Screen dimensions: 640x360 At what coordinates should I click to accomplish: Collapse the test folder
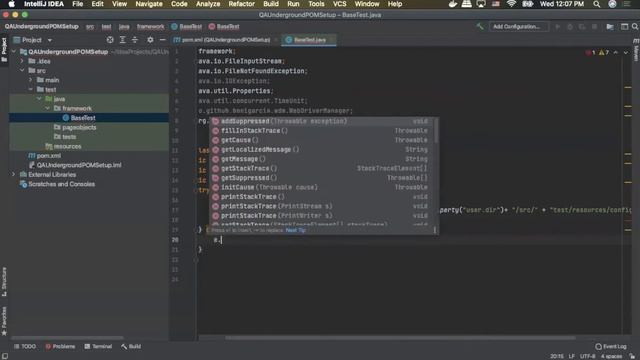click(31, 89)
